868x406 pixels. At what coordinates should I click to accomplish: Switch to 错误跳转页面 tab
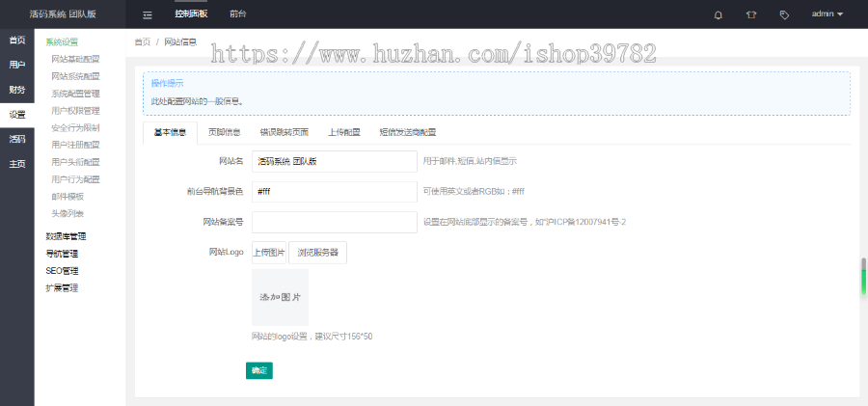(x=285, y=132)
